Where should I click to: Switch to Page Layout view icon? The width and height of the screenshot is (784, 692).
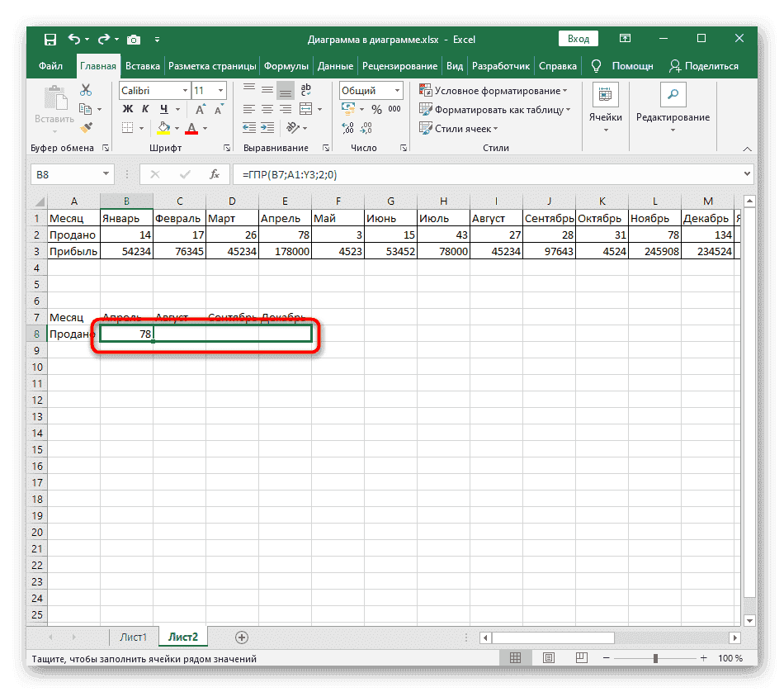coord(550,657)
